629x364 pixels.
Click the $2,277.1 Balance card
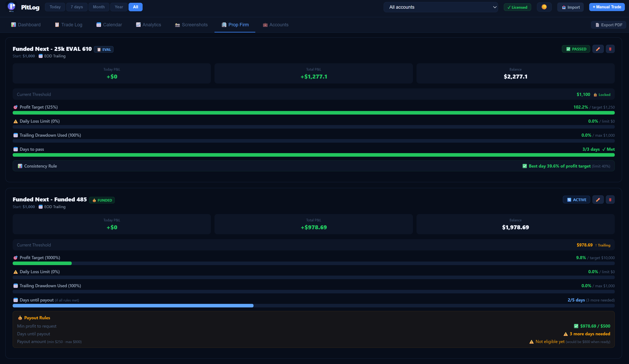516,73
